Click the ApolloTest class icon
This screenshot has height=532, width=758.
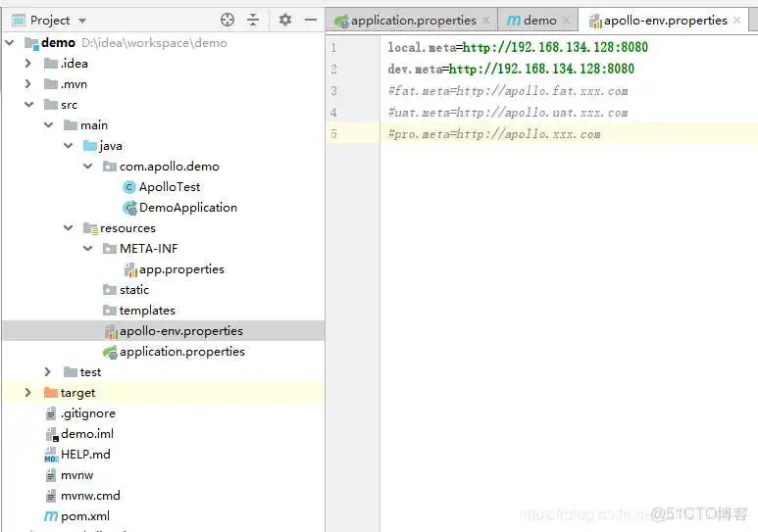(129, 187)
